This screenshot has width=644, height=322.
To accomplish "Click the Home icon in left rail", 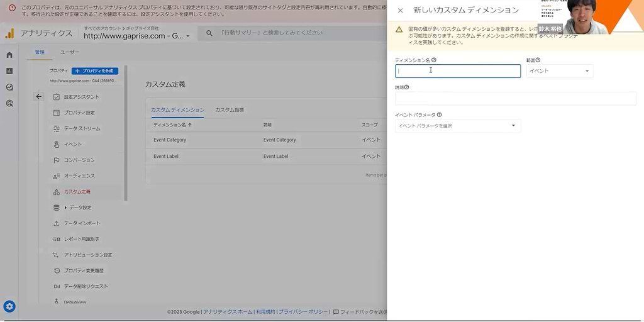I will tap(9, 55).
